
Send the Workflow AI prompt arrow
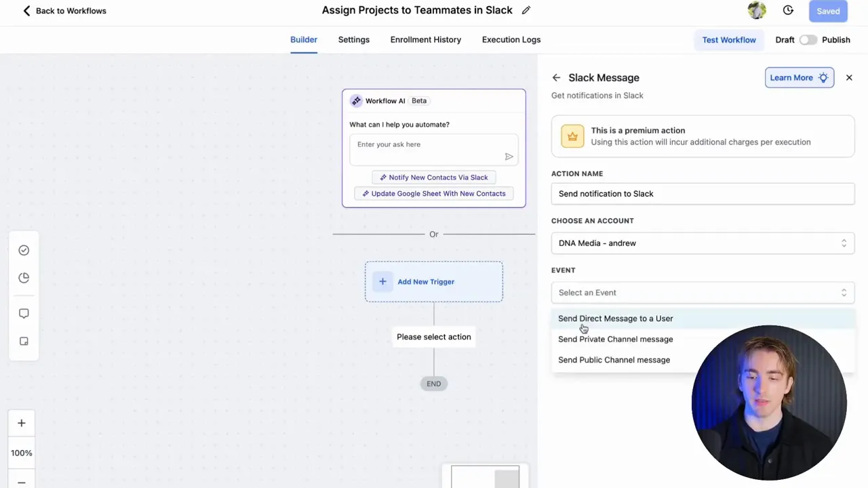509,157
